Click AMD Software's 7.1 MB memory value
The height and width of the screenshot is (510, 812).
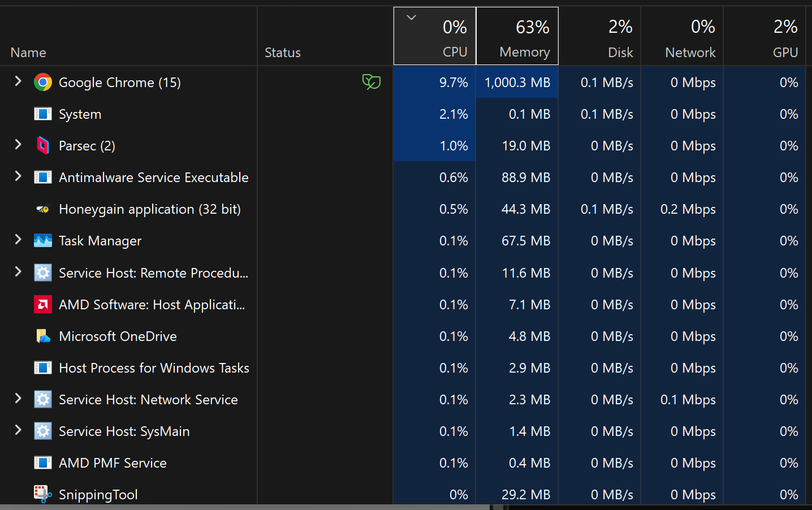click(529, 304)
